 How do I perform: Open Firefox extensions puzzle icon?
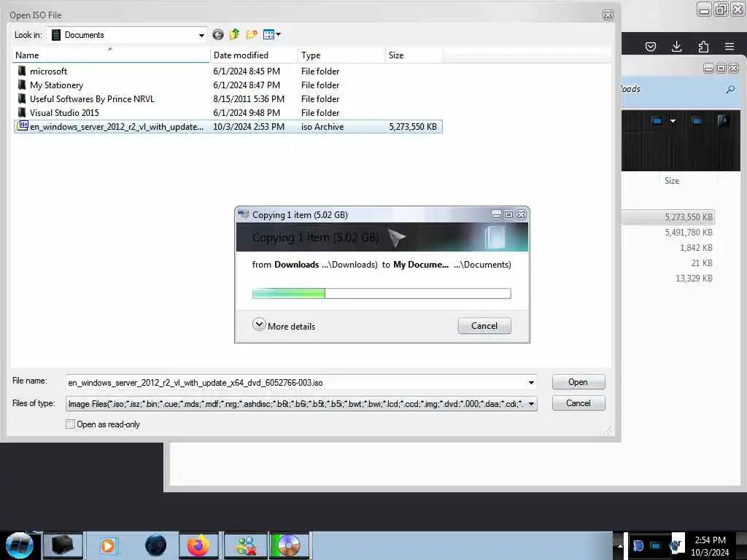(703, 46)
